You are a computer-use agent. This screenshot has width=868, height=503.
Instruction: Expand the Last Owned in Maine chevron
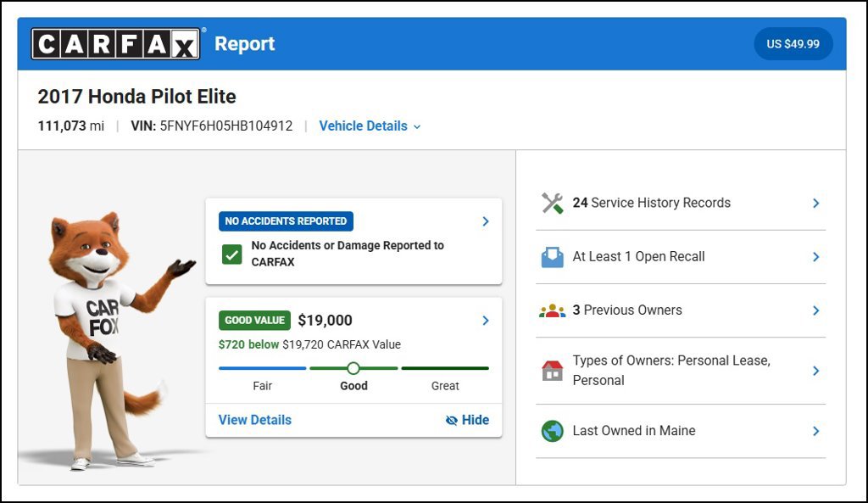pos(816,431)
